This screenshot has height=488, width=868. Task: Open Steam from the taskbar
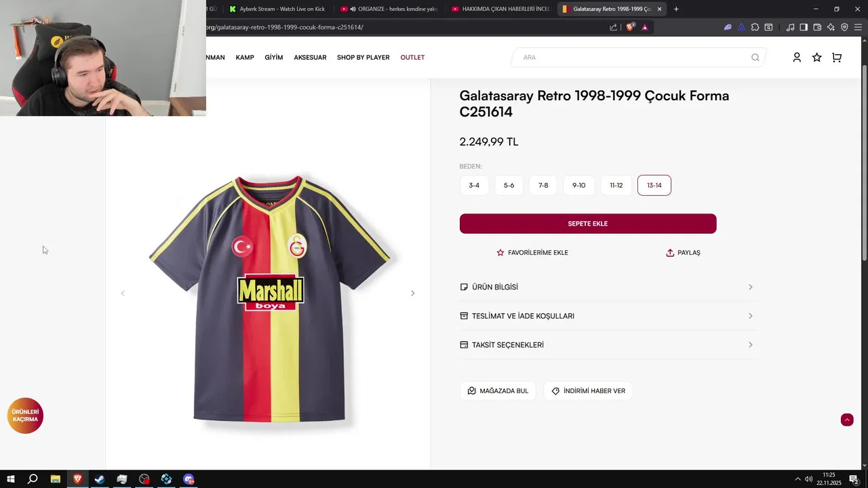tap(100, 479)
